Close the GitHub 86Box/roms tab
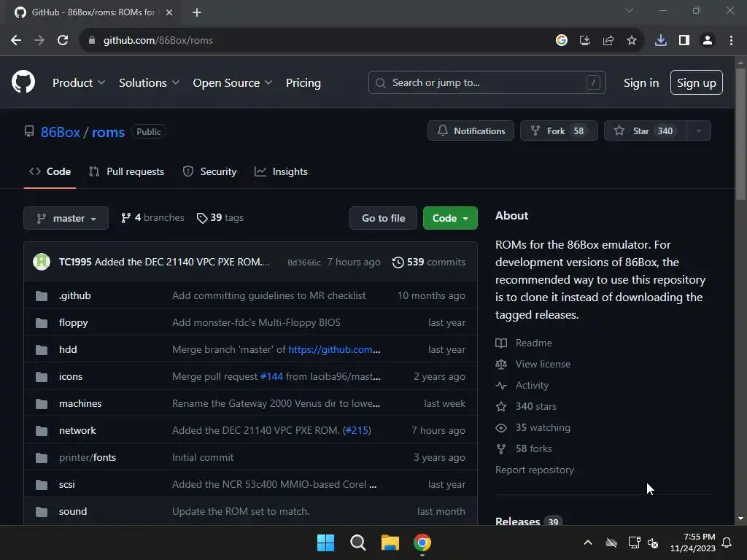This screenshot has height=560, width=747. 169,12
